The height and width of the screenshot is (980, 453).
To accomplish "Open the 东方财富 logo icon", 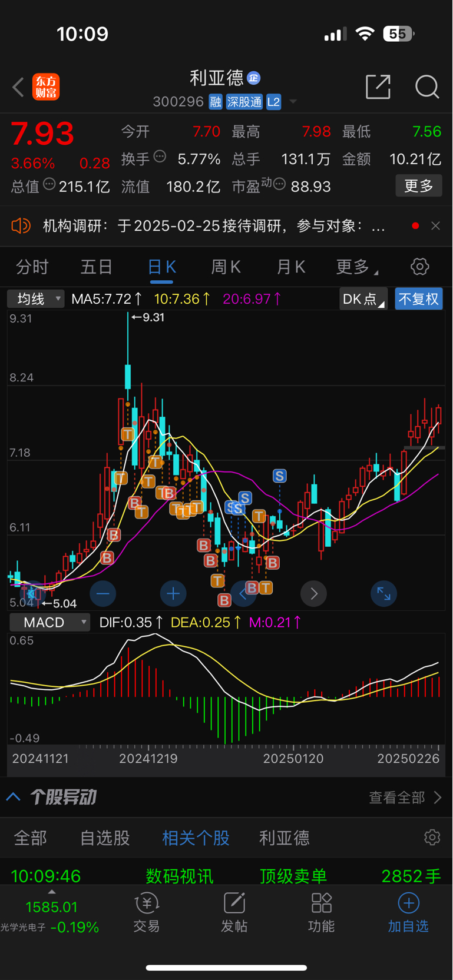I will pos(46,87).
